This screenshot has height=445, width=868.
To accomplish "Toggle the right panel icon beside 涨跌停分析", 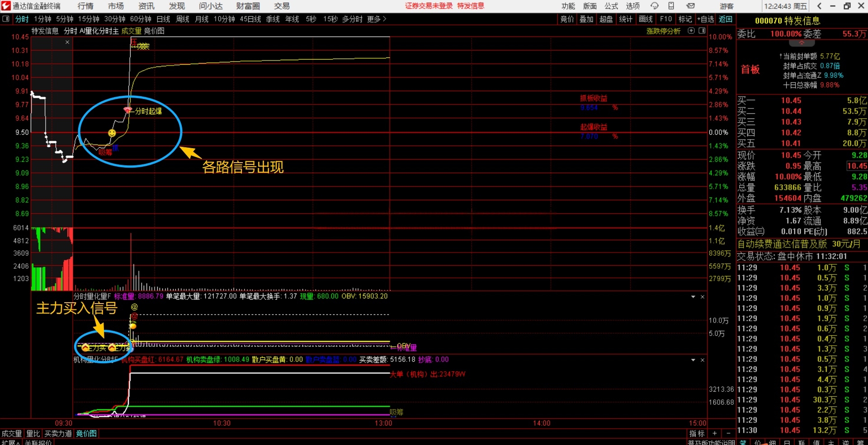I will click(x=702, y=31).
